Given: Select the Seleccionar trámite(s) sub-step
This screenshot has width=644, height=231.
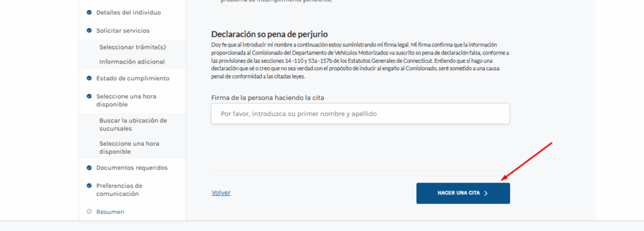Looking at the screenshot, I should (133, 47).
